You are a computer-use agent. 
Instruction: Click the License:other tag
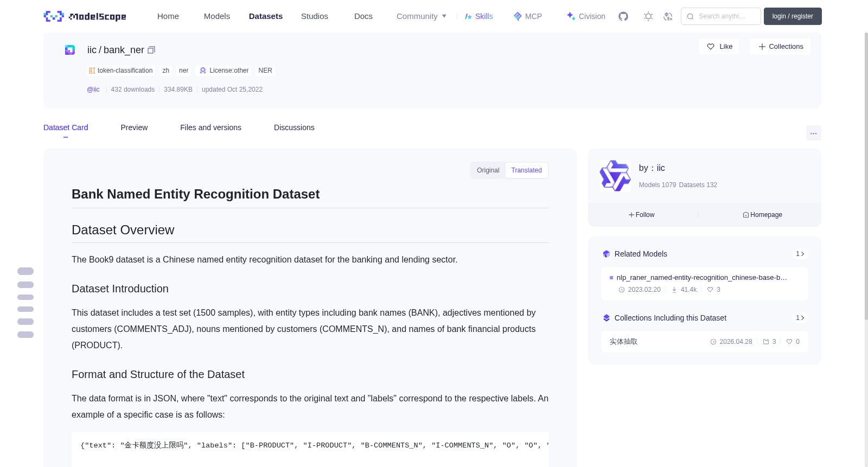click(224, 71)
